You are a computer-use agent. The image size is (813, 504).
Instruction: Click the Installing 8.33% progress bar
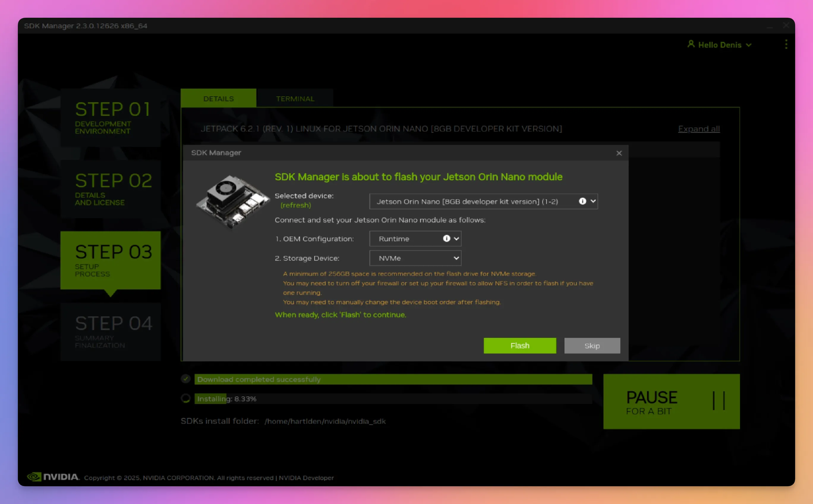click(x=393, y=399)
